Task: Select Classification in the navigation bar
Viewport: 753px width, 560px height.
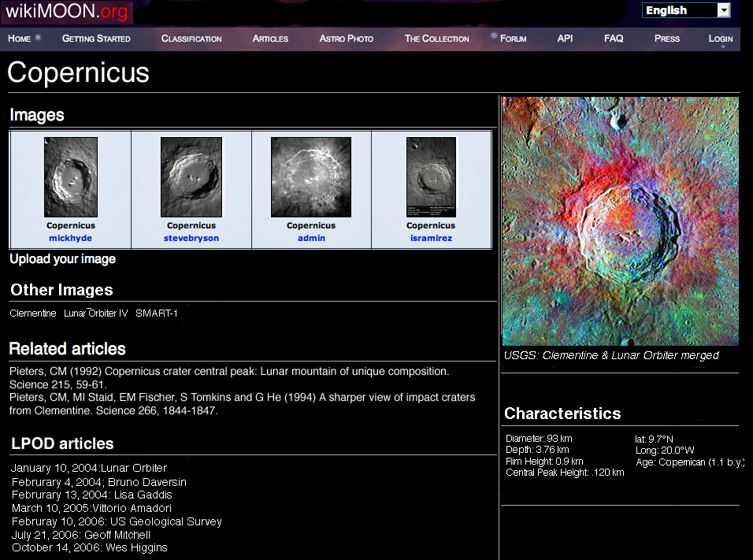Action: [x=191, y=39]
